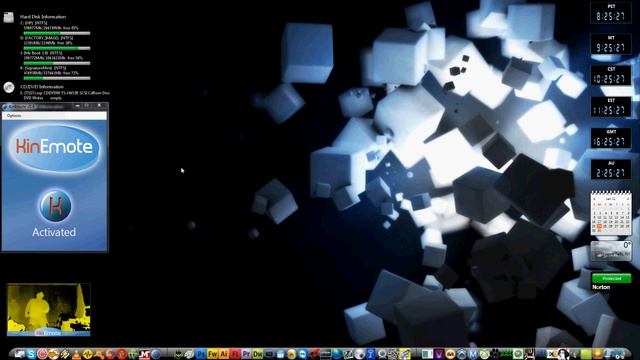Open the Options menu in KinEmote
Viewport: 640px width, 360px height.
point(14,116)
